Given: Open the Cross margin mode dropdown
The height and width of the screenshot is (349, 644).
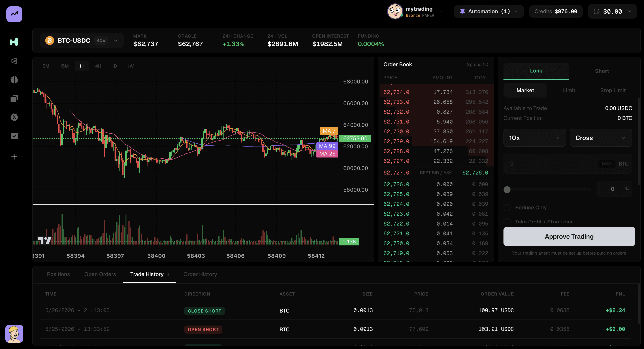Looking at the screenshot, I should [x=601, y=138].
